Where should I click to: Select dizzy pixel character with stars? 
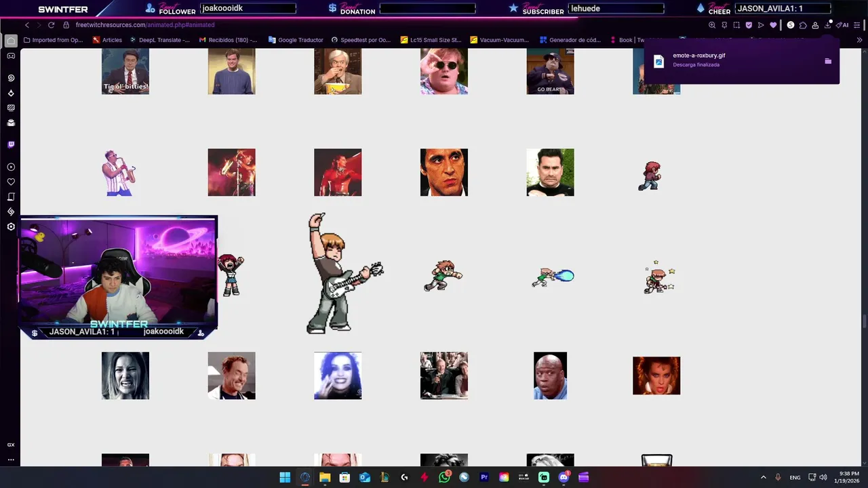(x=659, y=277)
